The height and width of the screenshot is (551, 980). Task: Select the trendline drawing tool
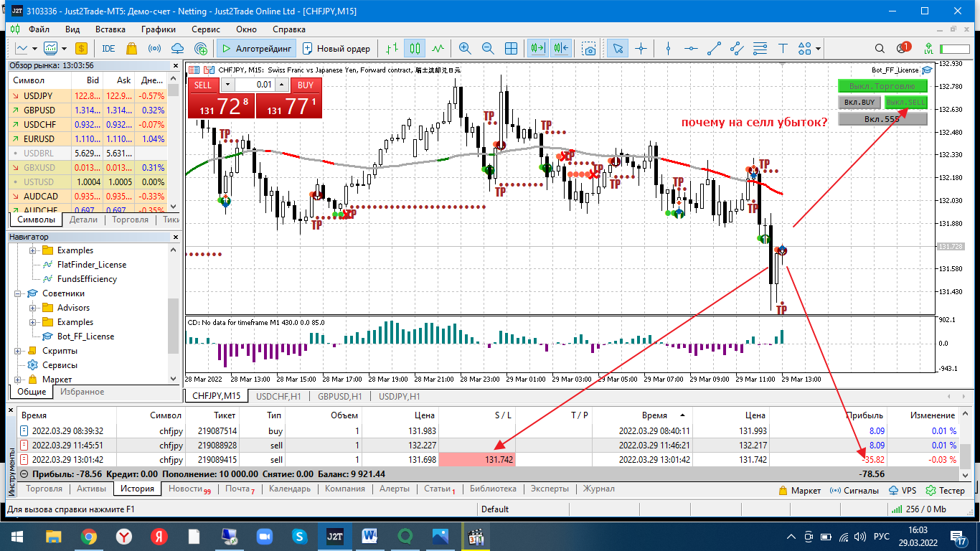coord(714,49)
